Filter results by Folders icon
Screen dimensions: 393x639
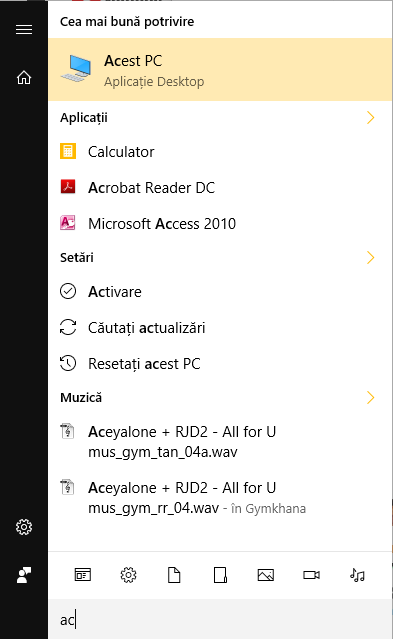click(x=220, y=575)
